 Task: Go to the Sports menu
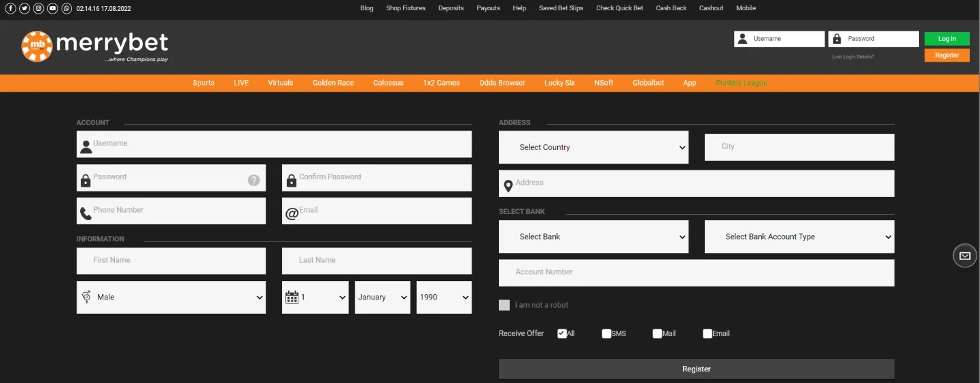(x=203, y=83)
